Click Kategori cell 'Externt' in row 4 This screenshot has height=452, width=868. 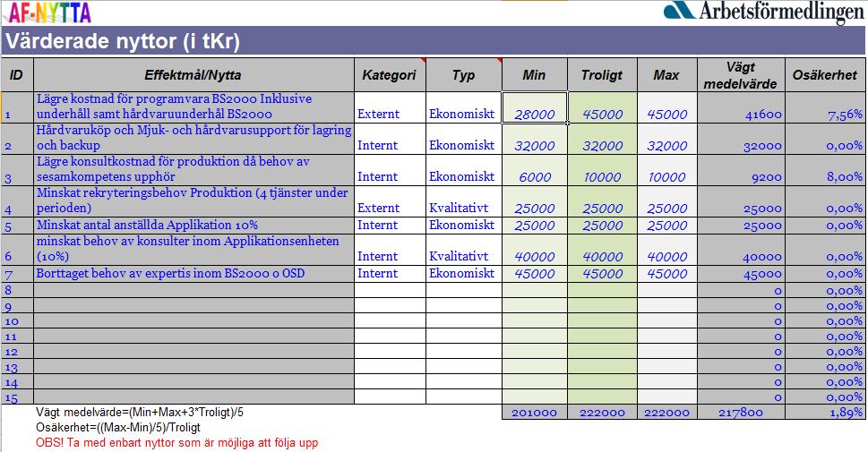[390, 201]
